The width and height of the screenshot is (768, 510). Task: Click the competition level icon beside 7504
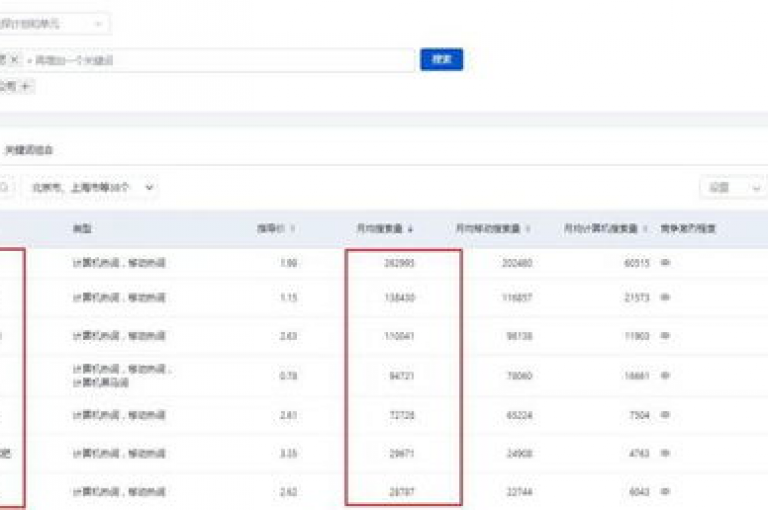(x=665, y=415)
